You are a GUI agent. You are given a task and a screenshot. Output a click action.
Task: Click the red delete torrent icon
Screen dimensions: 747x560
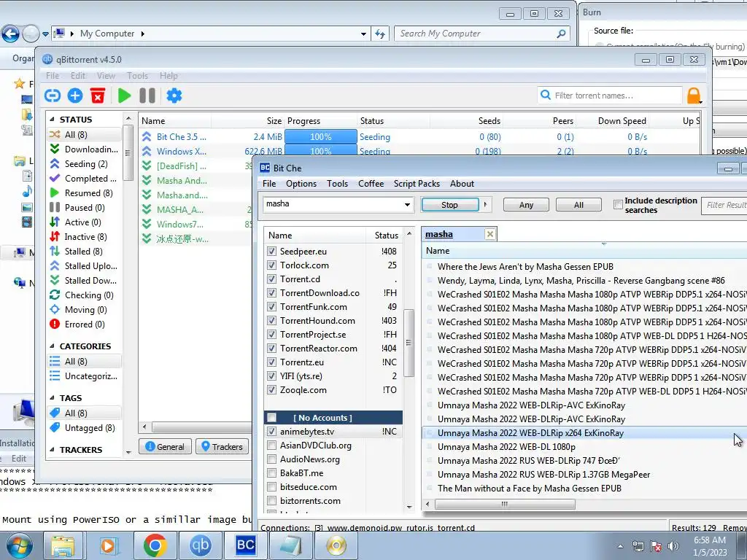point(98,96)
